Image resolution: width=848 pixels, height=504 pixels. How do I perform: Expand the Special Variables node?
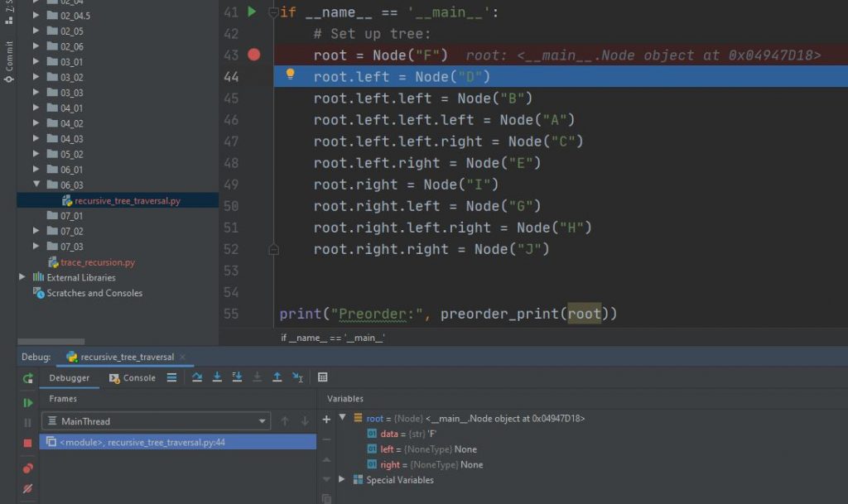point(341,480)
